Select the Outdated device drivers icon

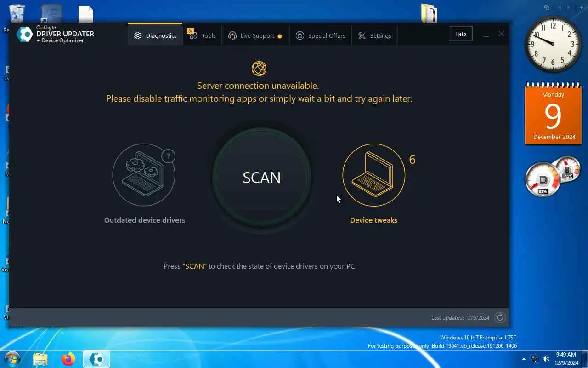click(x=144, y=175)
